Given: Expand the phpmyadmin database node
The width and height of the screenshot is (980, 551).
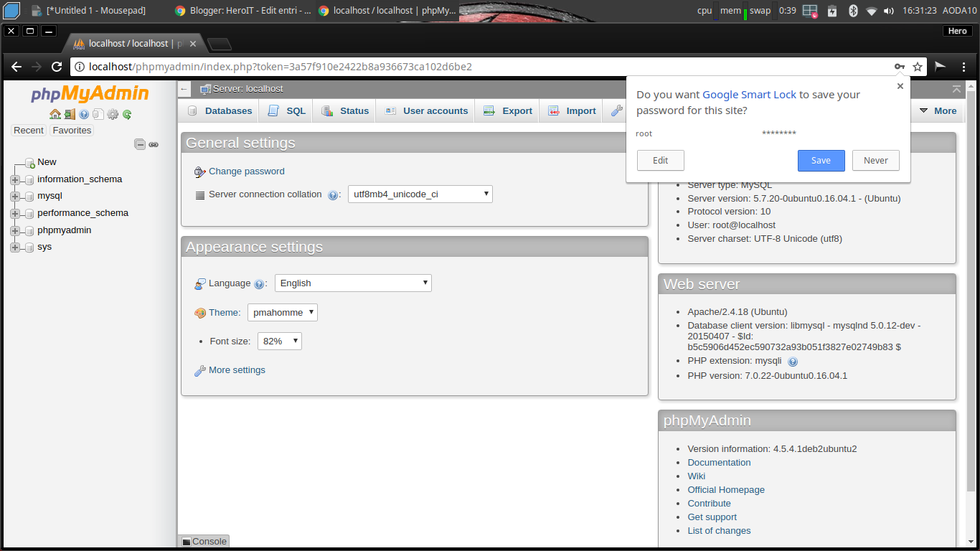Looking at the screenshot, I should click(x=15, y=230).
